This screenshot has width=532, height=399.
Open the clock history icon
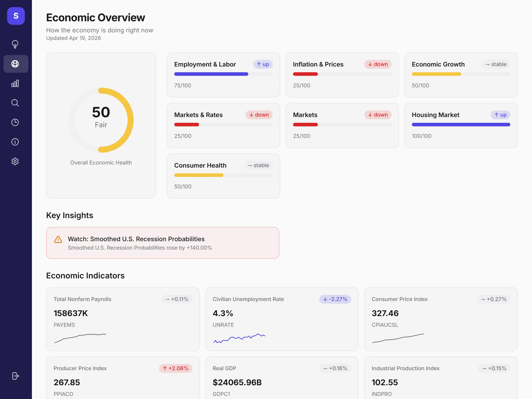point(15,122)
